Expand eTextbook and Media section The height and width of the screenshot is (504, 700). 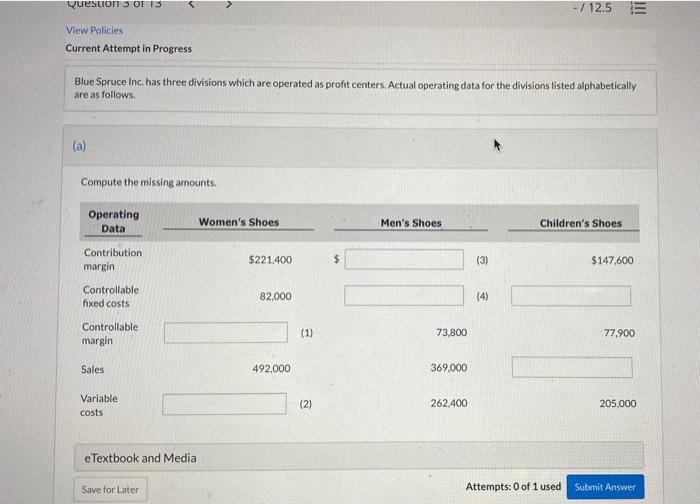pos(358,457)
